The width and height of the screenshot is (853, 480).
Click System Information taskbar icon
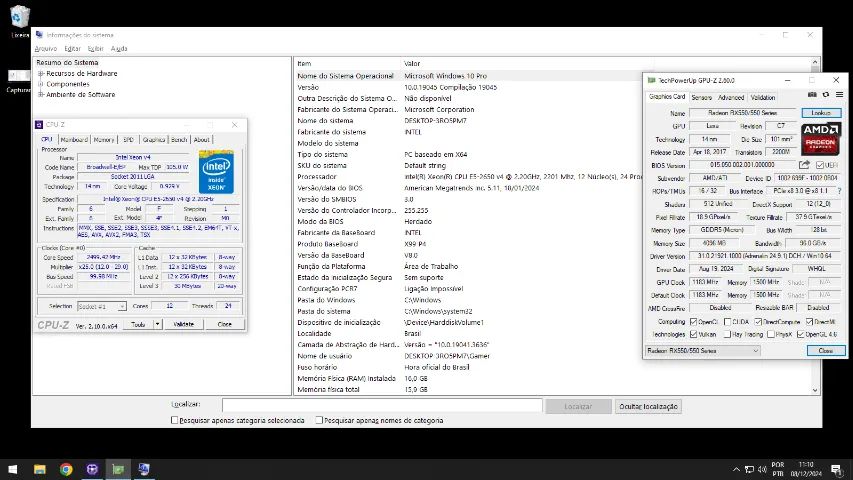[x=144, y=469]
